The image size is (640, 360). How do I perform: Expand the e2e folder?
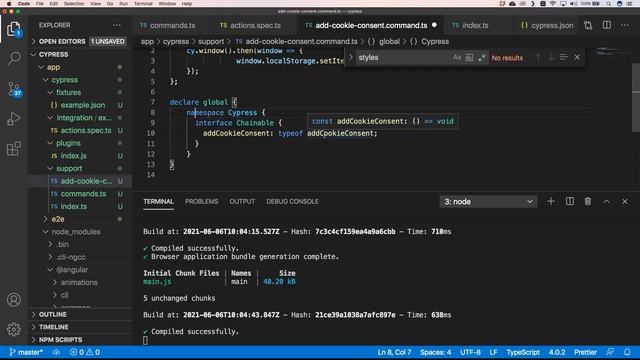click(80, 219)
